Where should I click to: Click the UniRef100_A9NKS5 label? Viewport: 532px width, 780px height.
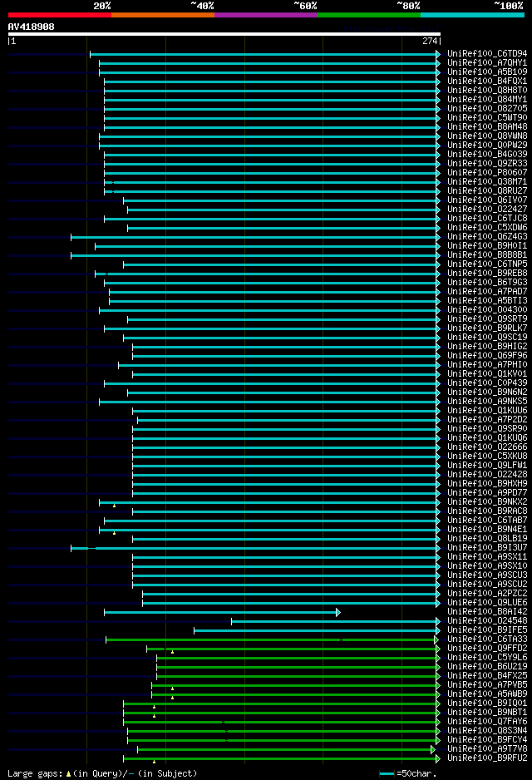tap(487, 402)
